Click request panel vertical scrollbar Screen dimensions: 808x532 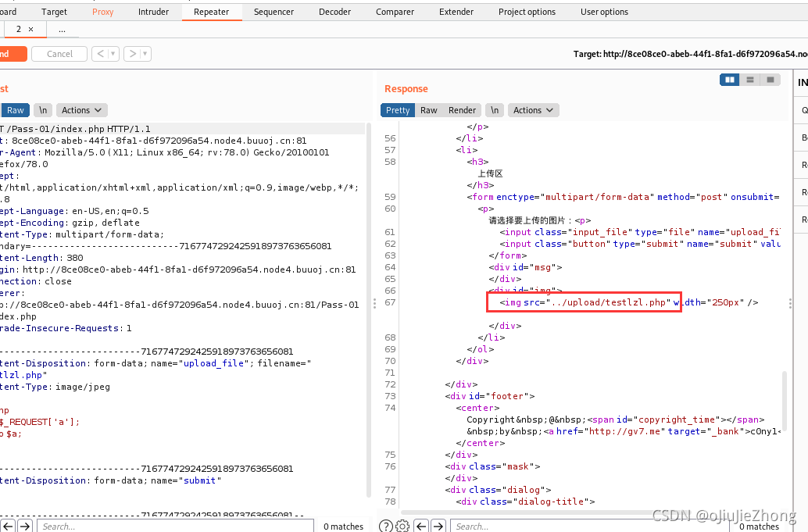click(368, 310)
